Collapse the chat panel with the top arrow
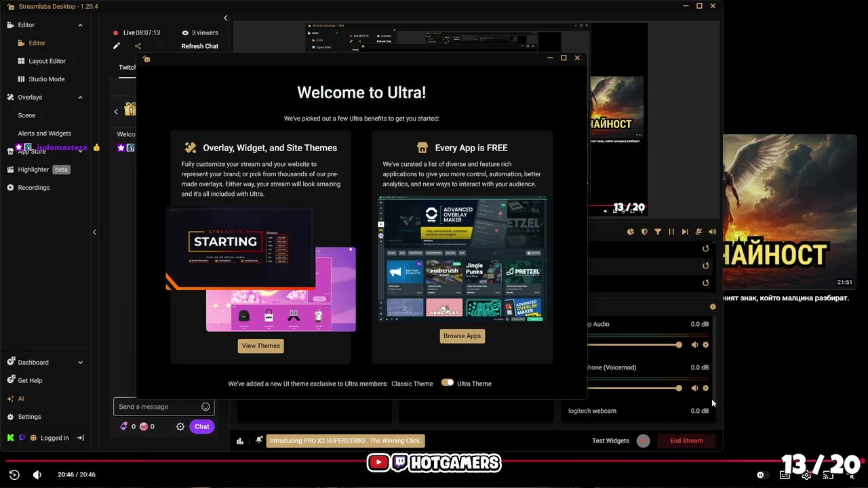The width and height of the screenshot is (868, 488). tap(226, 18)
